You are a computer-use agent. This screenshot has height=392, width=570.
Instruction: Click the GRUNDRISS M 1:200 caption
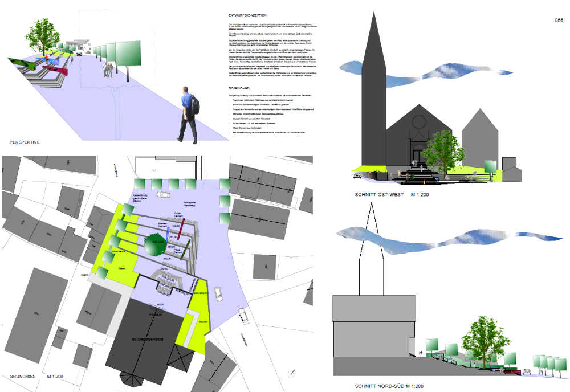click(x=35, y=377)
